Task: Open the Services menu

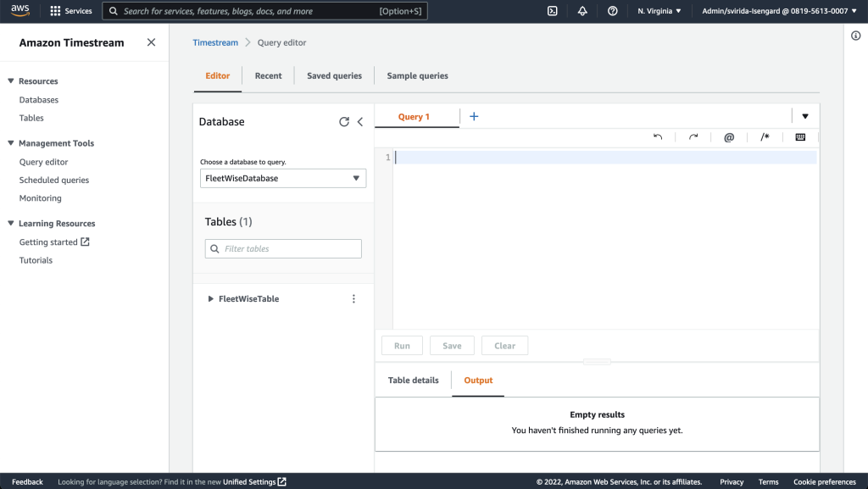Action: tap(71, 11)
